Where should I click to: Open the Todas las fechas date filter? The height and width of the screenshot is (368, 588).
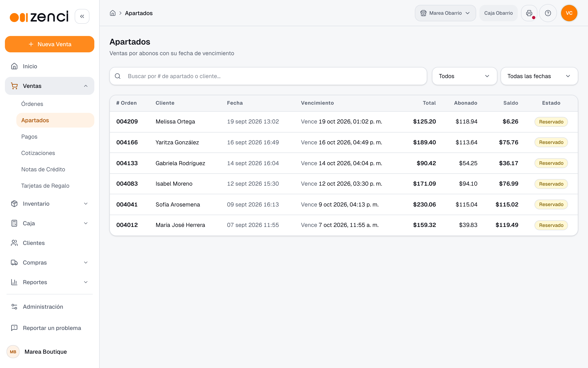coord(539,76)
